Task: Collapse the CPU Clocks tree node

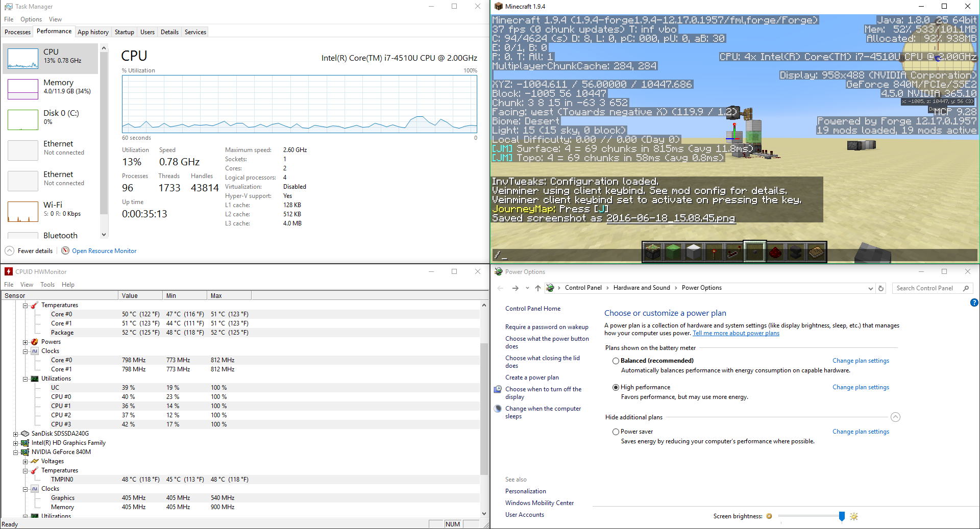Action: click(x=25, y=351)
